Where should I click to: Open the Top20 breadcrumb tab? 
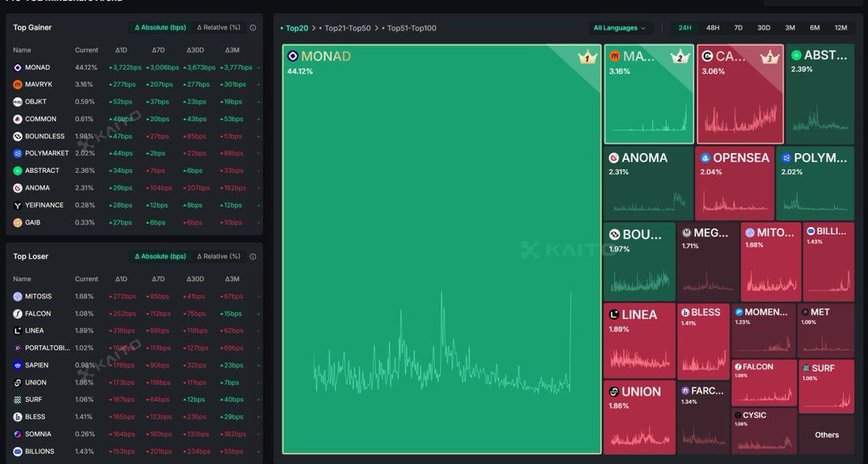point(295,28)
